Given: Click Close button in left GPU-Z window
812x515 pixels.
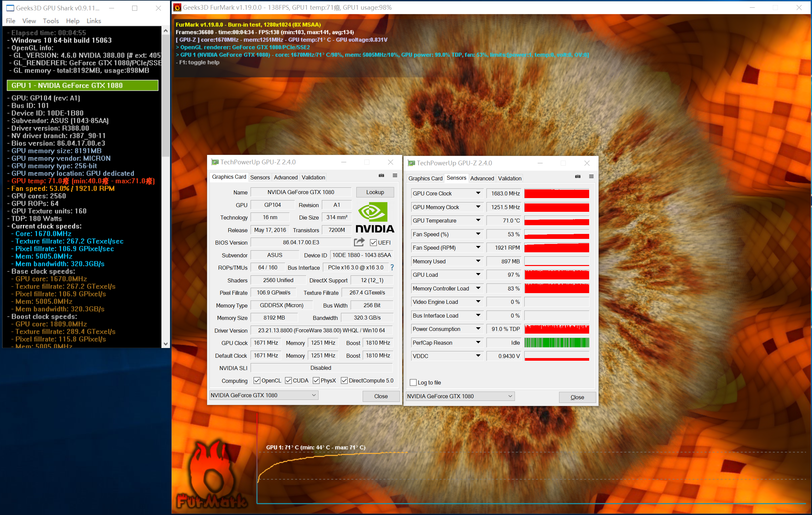Looking at the screenshot, I should pyautogui.click(x=381, y=396).
